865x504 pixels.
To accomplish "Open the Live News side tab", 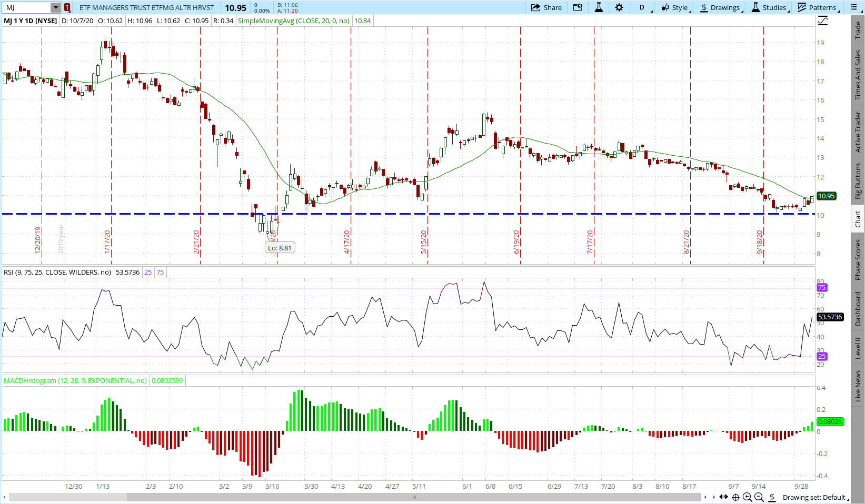I will [858, 386].
